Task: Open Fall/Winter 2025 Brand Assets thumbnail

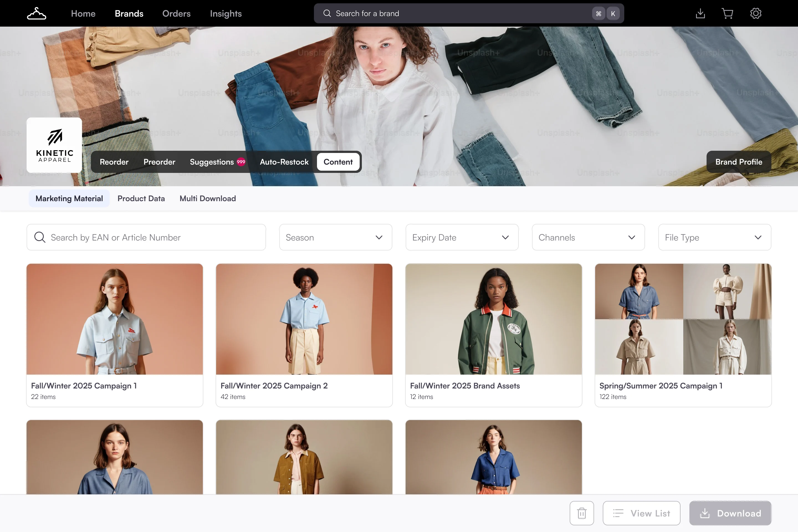Action: click(494, 319)
